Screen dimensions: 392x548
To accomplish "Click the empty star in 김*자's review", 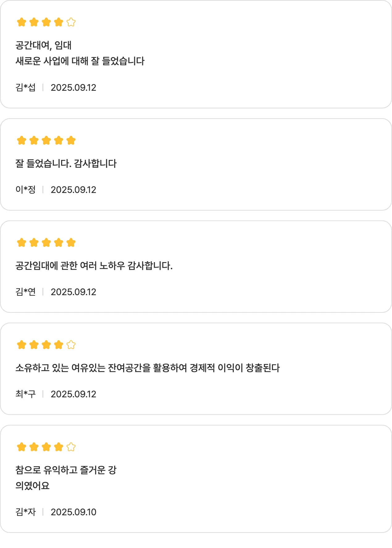I will pos(71,447).
